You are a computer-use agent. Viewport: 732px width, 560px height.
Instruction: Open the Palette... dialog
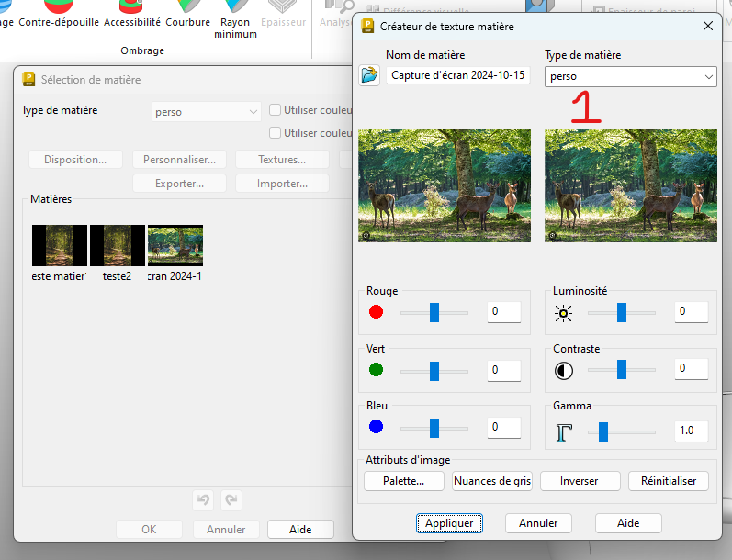click(x=404, y=481)
